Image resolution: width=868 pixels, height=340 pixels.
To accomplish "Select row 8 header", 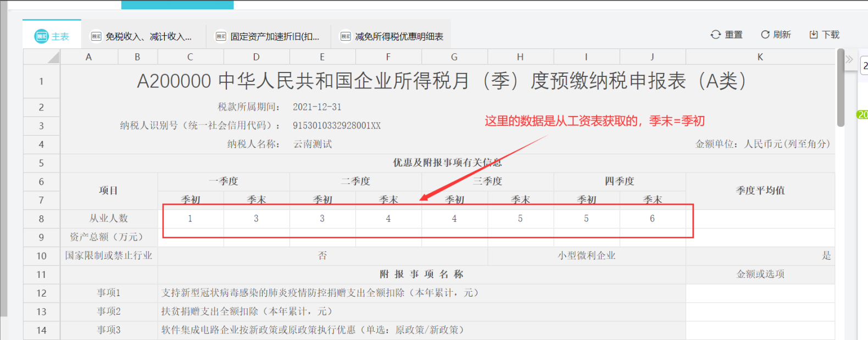I will click(x=42, y=219).
